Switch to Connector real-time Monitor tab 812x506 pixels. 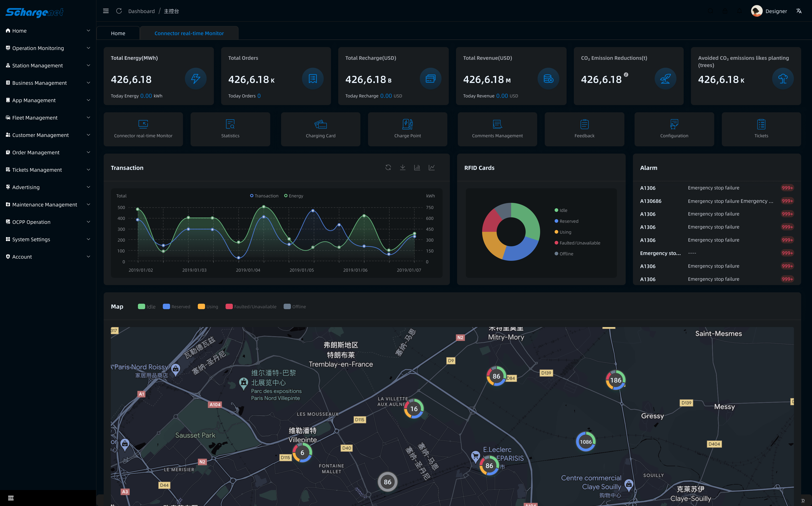click(189, 33)
